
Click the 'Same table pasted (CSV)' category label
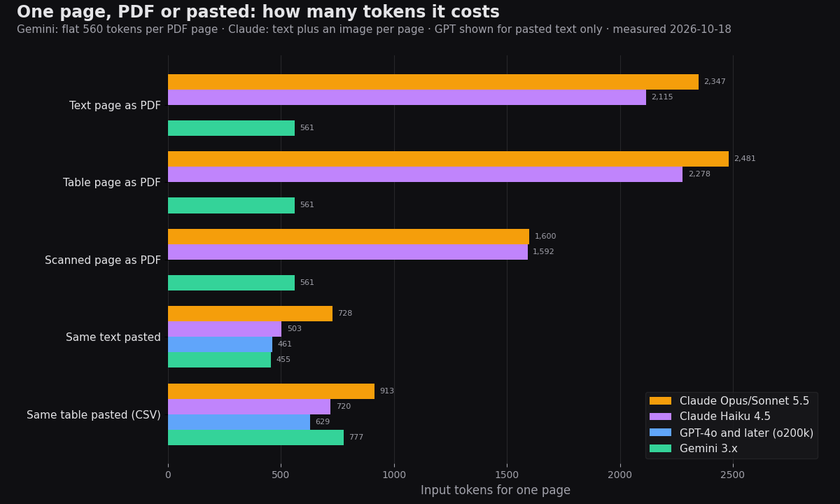point(94,415)
